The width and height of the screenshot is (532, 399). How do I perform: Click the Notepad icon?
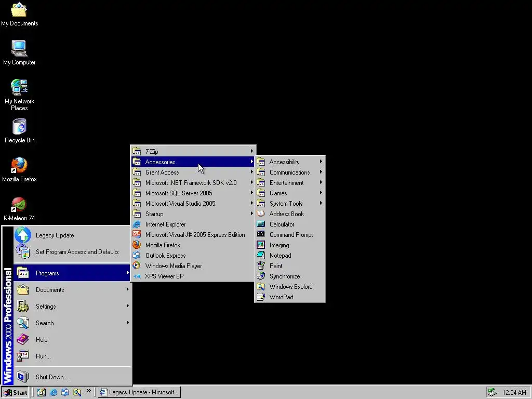coord(261,255)
